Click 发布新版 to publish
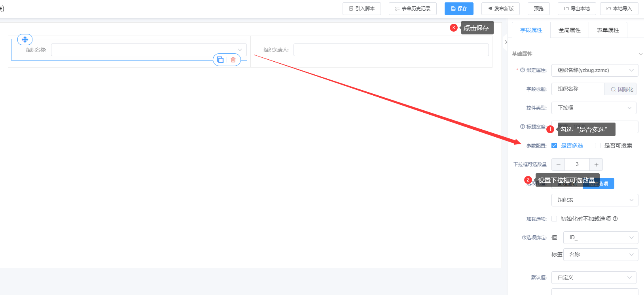This screenshot has width=644, height=295. 500,9
